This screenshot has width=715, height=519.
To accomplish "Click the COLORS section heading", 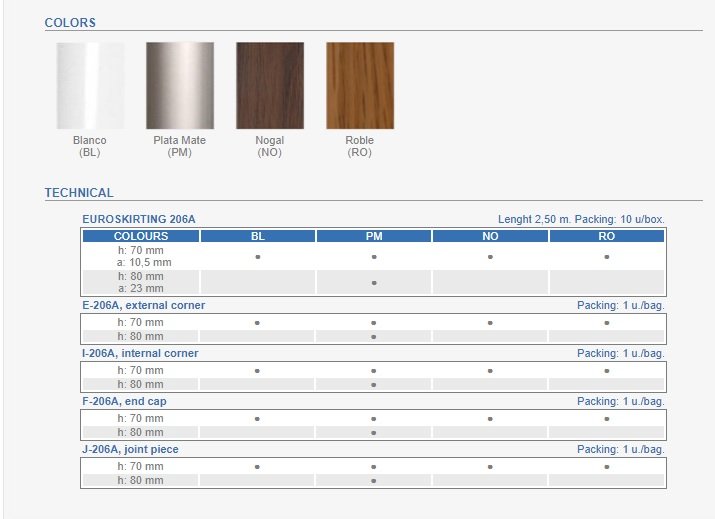I will [70, 22].
